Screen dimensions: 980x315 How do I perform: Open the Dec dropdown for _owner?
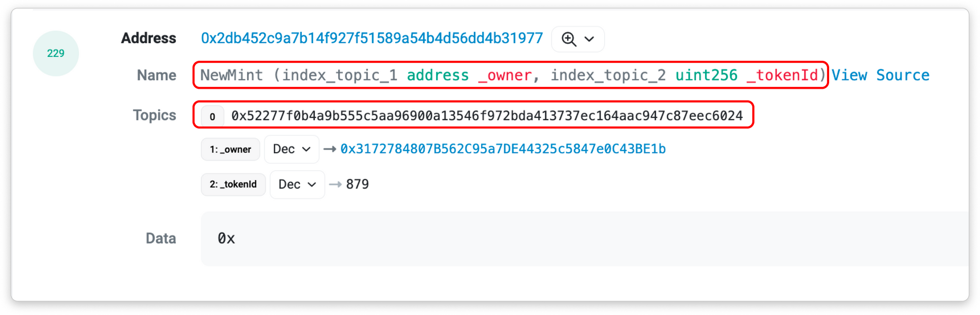pyautogui.click(x=292, y=149)
